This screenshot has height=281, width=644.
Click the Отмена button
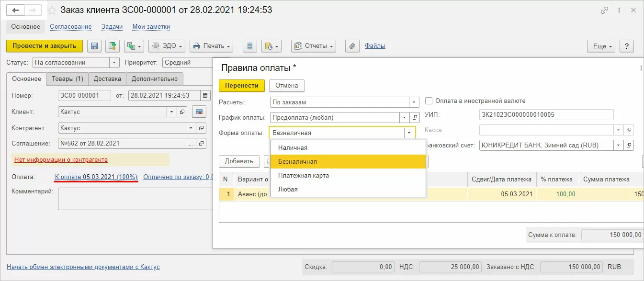click(287, 86)
